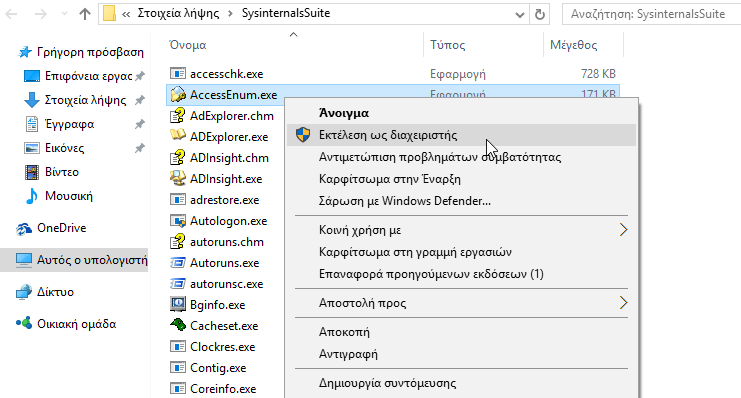741x398 pixels.
Task: Click the Εφαρμογή type of accesschk.exe
Action: (x=457, y=74)
